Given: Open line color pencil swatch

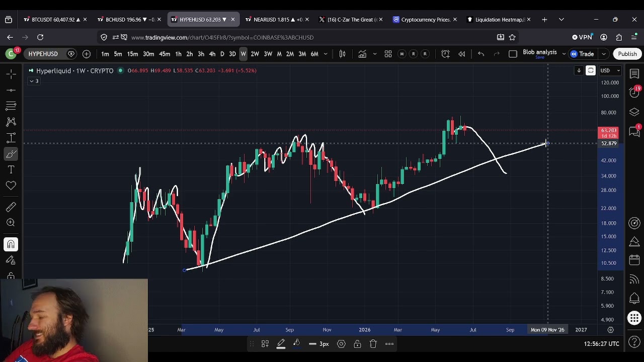Looking at the screenshot, I should click(281, 344).
